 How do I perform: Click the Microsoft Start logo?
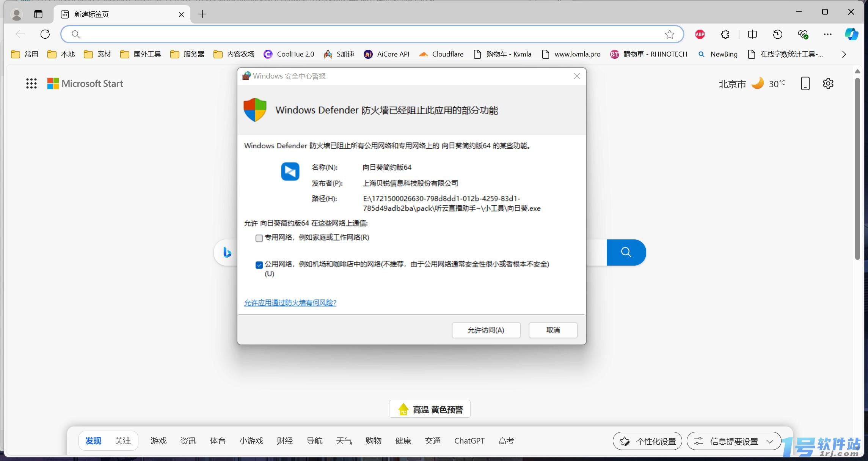tap(85, 83)
